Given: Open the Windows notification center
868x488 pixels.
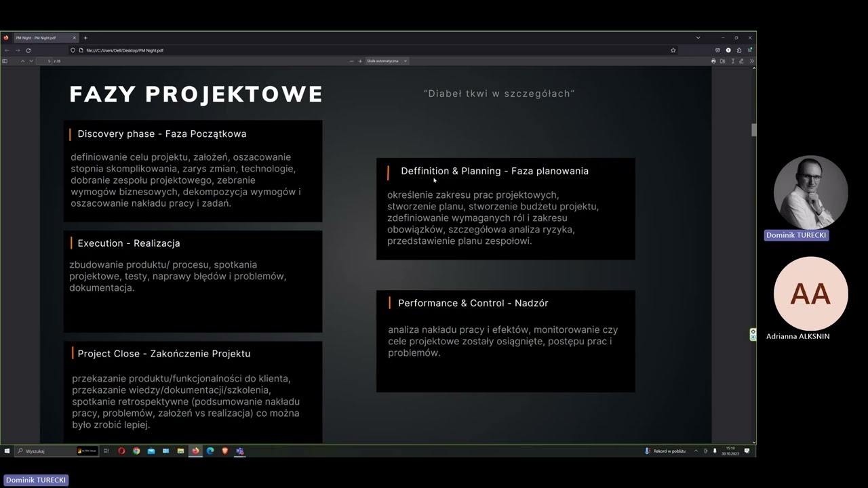Looking at the screenshot, I should pos(747,451).
